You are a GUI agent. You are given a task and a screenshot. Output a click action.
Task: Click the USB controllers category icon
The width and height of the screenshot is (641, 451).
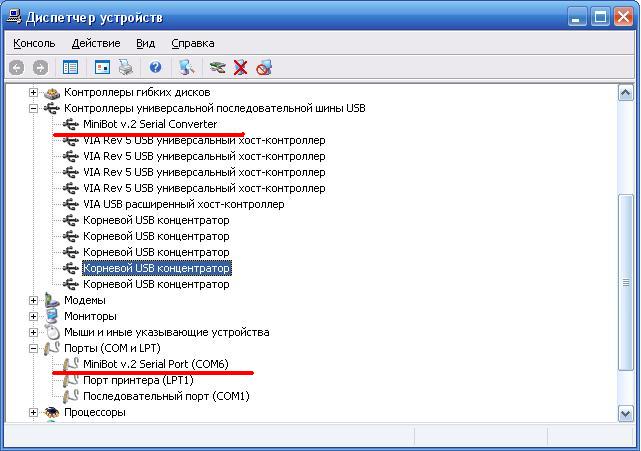tap(52, 108)
